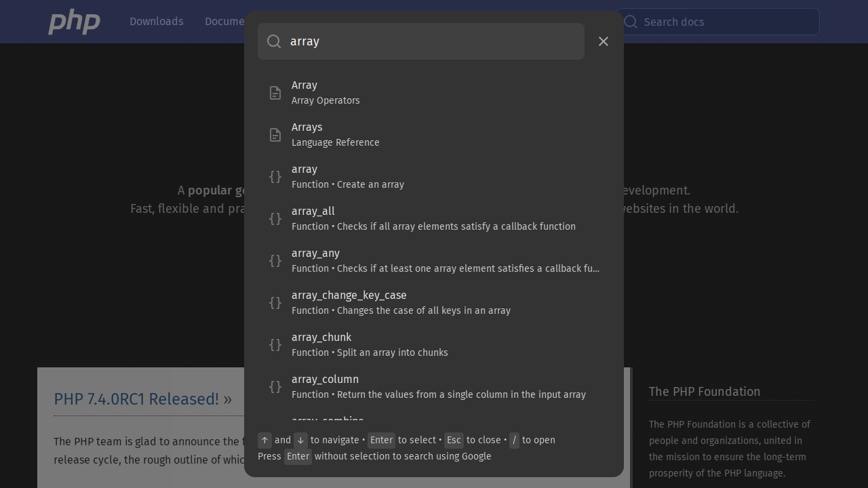Click the document icon beside Array Operators
The width and height of the screenshot is (868, 488).
click(275, 93)
